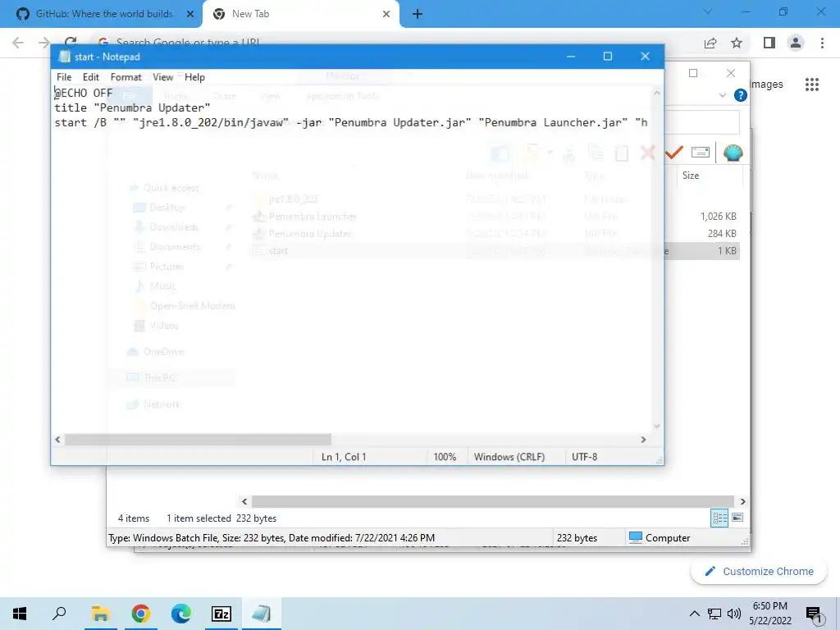Viewport: 840px width, 630px height.
Task: Click the 'start /B' command line text
Action: click(351, 123)
